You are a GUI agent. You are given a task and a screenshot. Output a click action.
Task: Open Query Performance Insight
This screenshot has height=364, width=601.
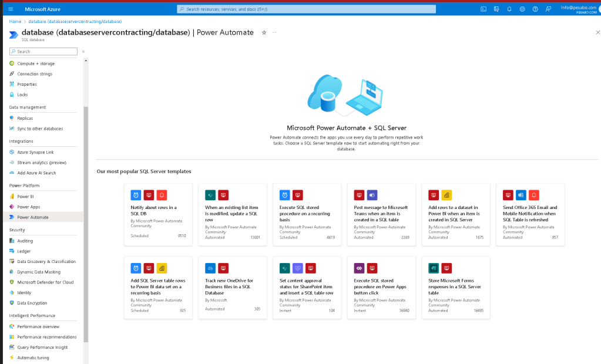point(43,348)
